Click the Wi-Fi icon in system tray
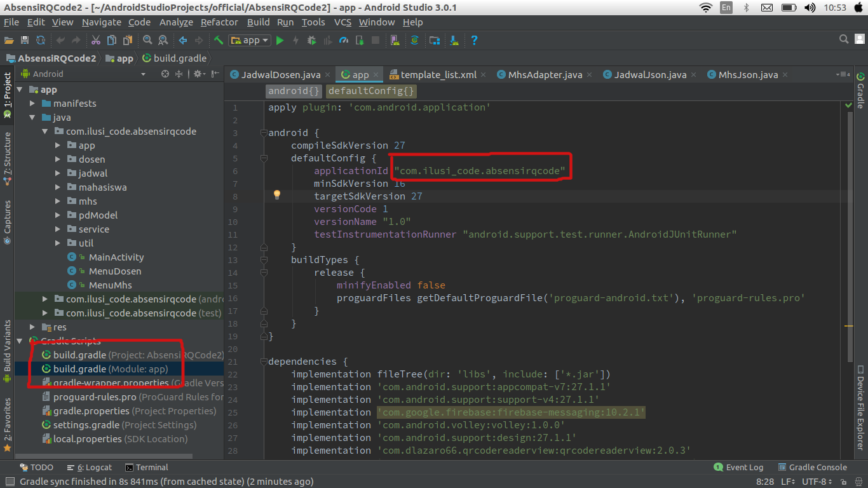 pyautogui.click(x=706, y=8)
